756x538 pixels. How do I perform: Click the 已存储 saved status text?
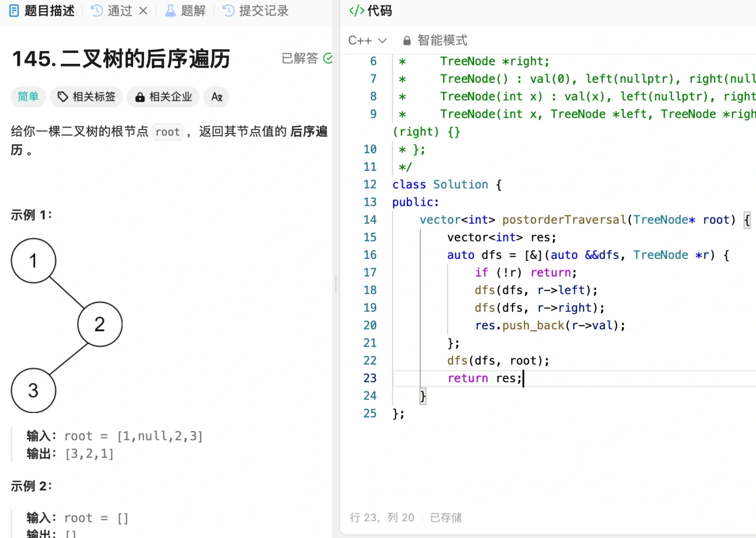(x=446, y=518)
